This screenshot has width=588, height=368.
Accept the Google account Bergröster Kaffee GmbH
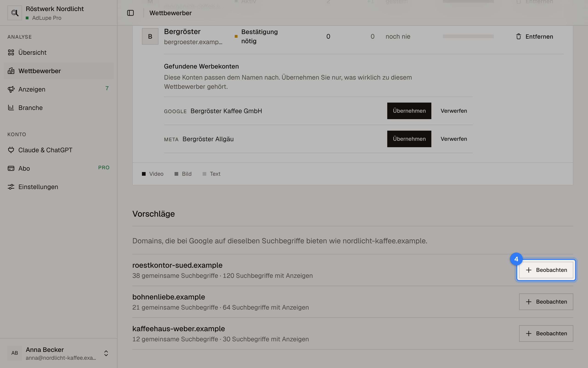click(x=409, y=111)
